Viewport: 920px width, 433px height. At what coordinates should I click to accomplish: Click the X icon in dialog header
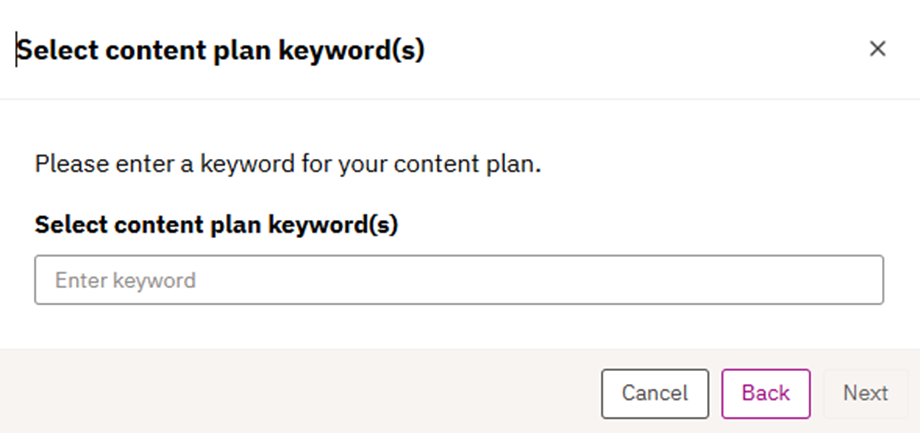point(877,49)
